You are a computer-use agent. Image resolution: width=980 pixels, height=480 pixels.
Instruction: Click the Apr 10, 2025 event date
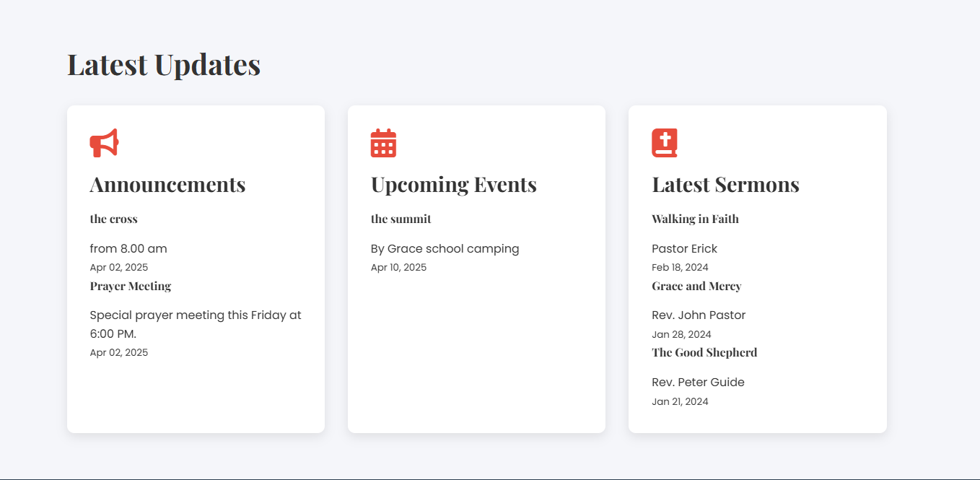click(398, 267)
